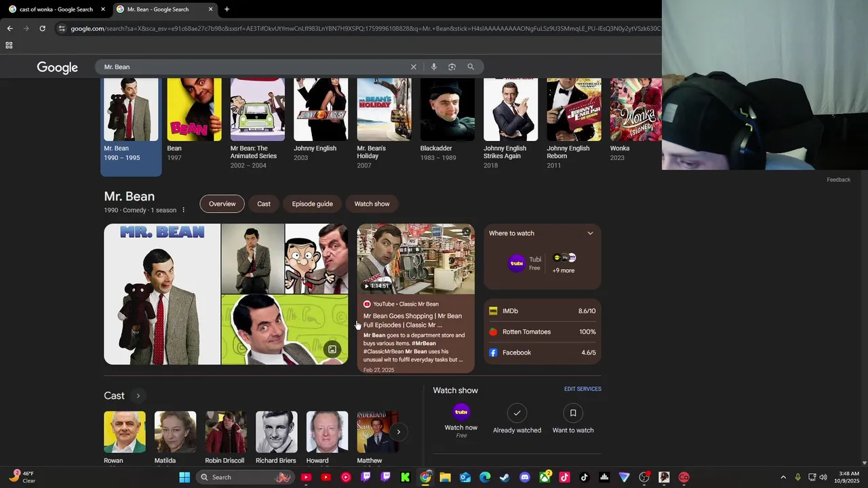Open the 'Johnny English Reborn 2011' card
Screen dimensions: 868x488
[x=574, y=123]
